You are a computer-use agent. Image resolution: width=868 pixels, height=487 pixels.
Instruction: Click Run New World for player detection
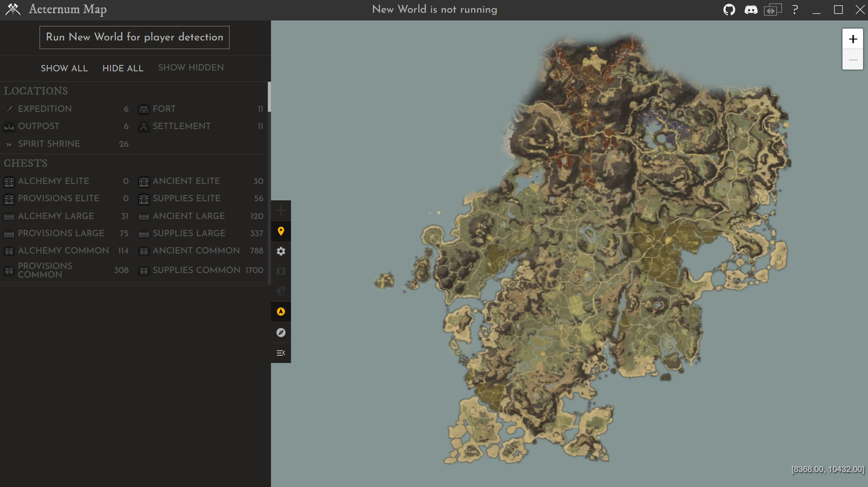(x=134, y=37)
